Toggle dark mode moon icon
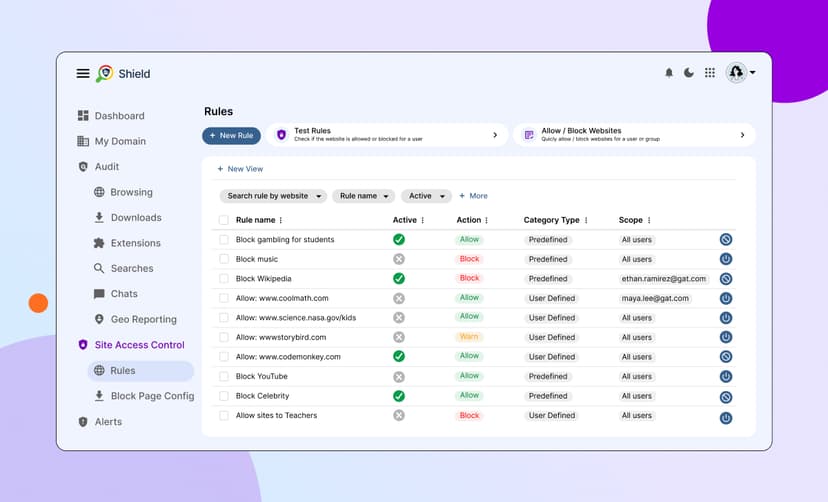 click(x=689, y=73)
